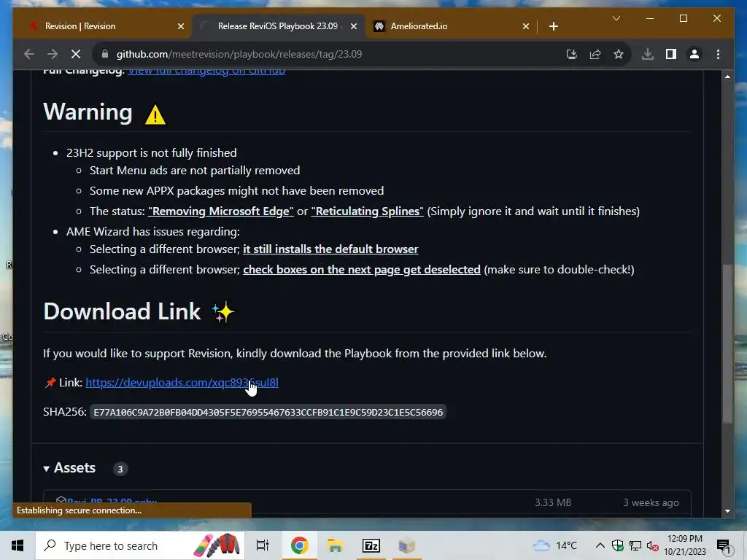Viewport: 747px width, 560px height.
Task: Select the Release ReviOS Playbook 23.09 tab
Action: click(279, 26)
